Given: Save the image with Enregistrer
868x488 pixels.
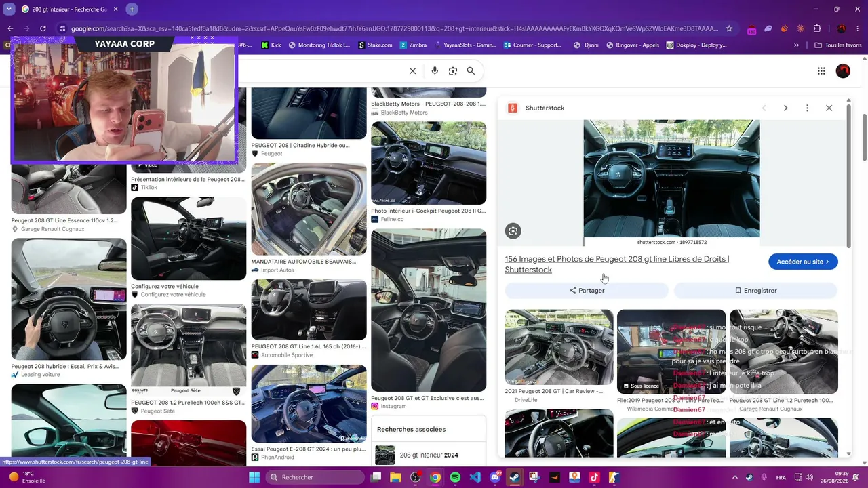Looking at the screenshot, I should point(755,291).
